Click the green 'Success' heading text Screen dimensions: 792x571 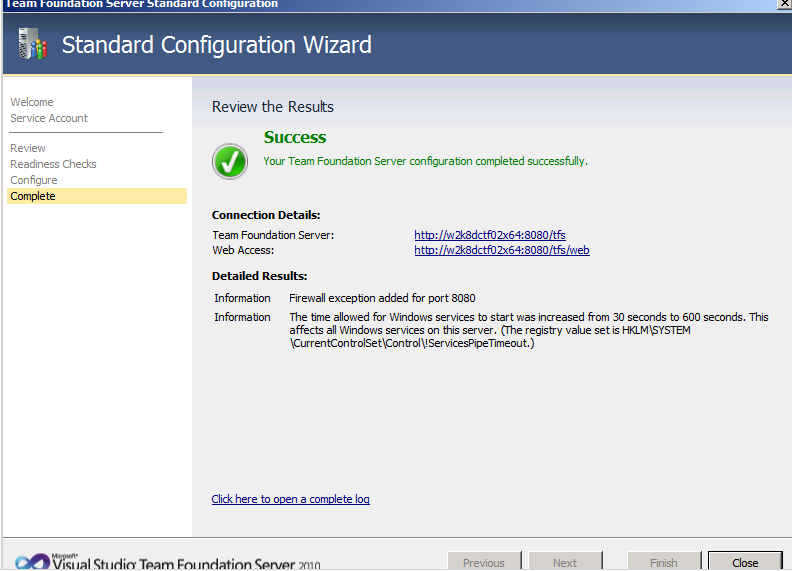295,137
